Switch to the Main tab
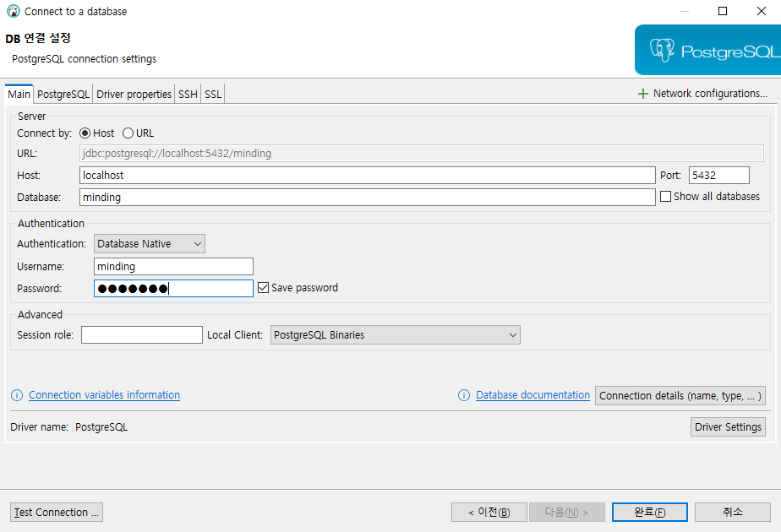Image resolution: width=781 pixels, height=532 pixels. 19,94
